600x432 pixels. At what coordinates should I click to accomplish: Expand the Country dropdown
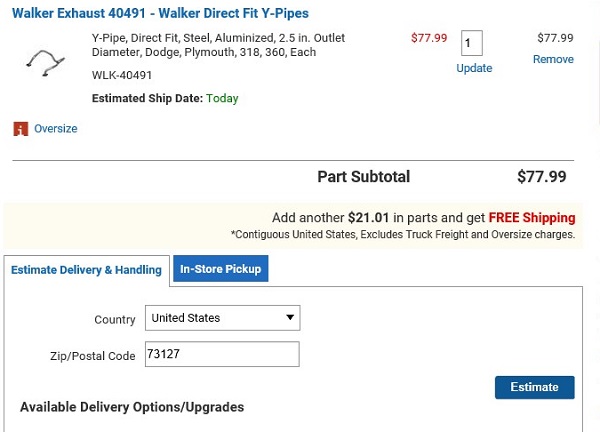pos(223,318)
